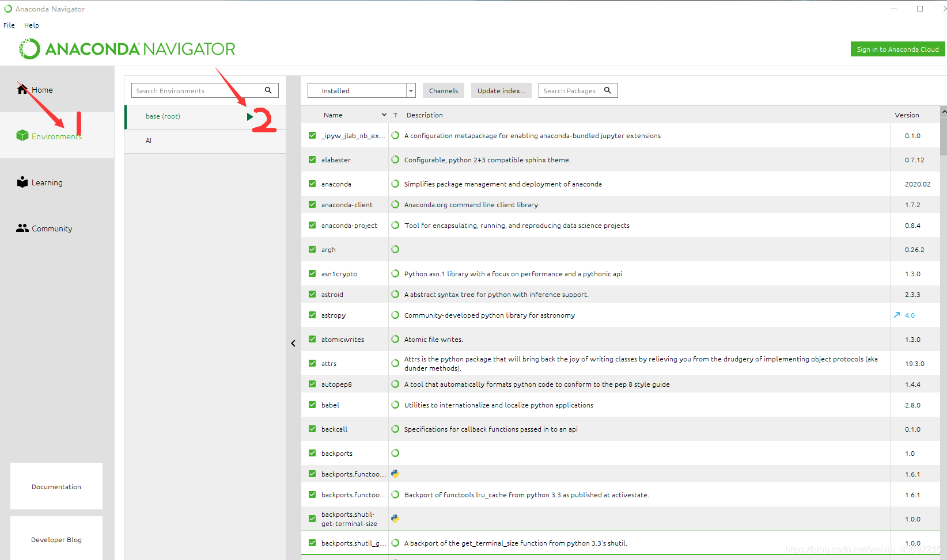Click the conda type icon for attrs
This screenshot has width=947, height=560.
(x=395, y=363)
